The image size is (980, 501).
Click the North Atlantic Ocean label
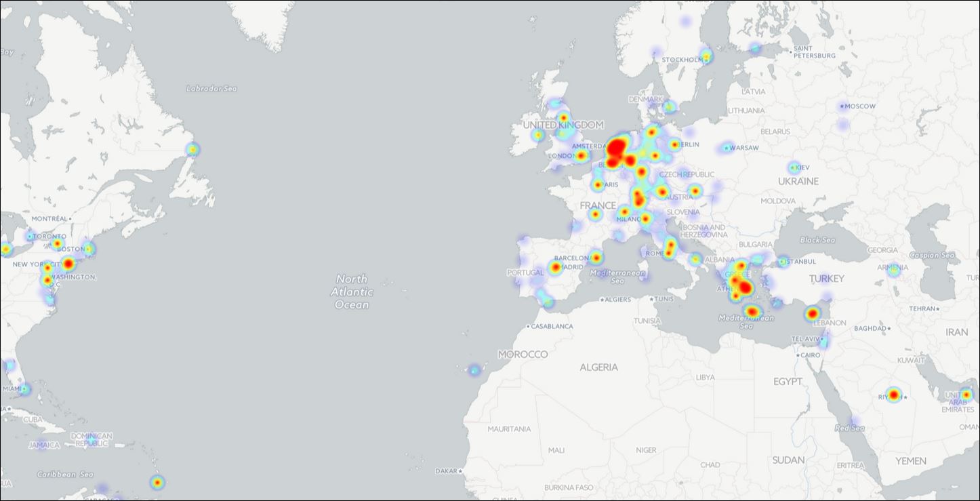coord(351,292)
